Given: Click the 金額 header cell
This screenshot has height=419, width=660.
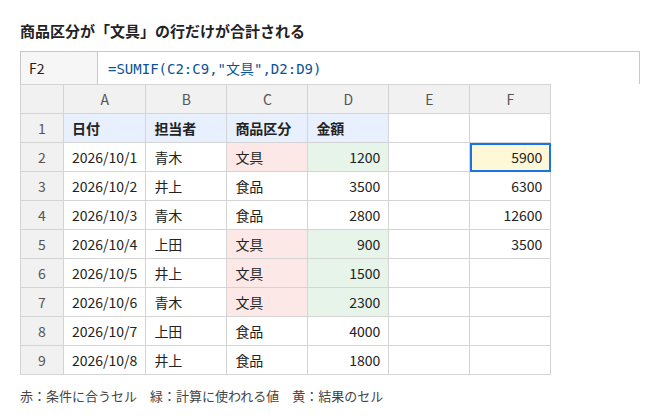Looking at the screenshot, I should [348, 128].
